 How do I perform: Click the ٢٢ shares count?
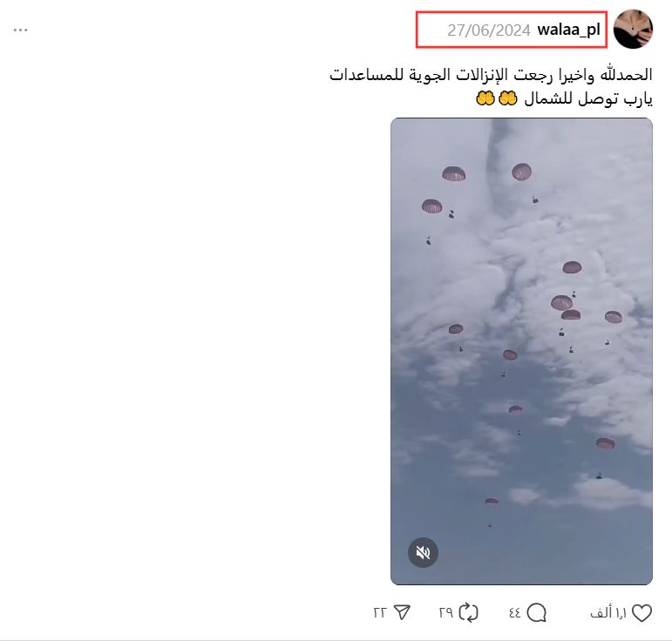pyautogui.click(x=380, y=613)
